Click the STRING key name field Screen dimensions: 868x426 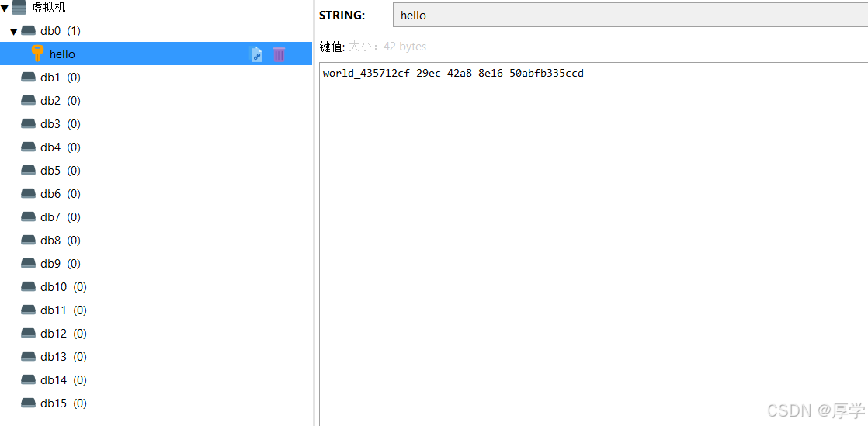click(630, 15)
